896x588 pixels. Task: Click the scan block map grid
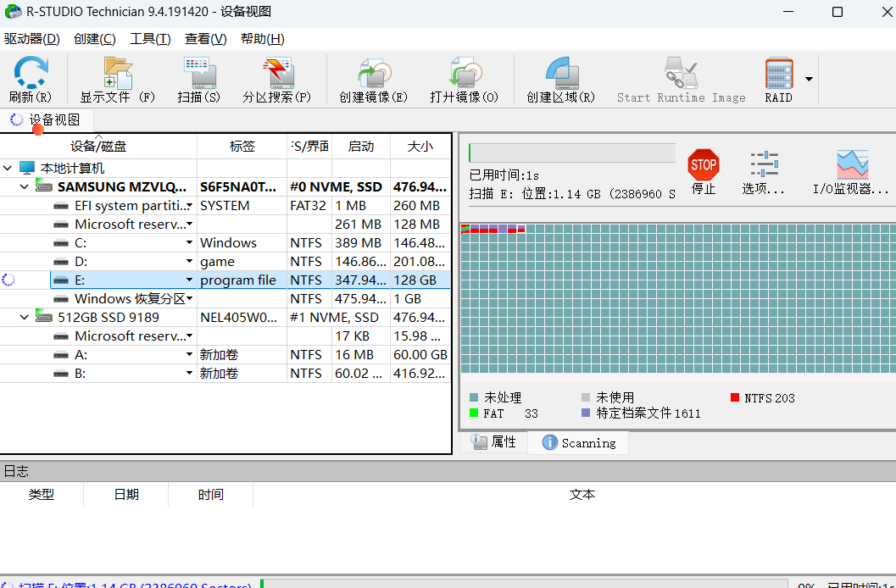[678, 298]
